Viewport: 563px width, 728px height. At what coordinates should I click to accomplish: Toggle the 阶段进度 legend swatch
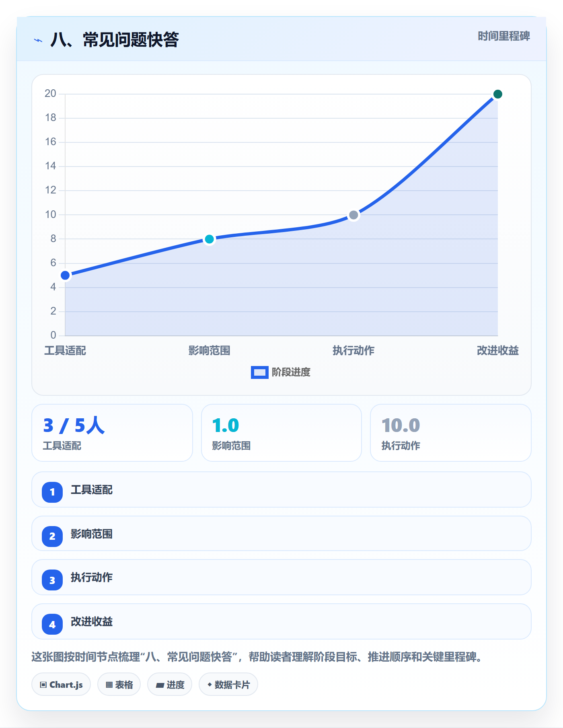point(259,372)
